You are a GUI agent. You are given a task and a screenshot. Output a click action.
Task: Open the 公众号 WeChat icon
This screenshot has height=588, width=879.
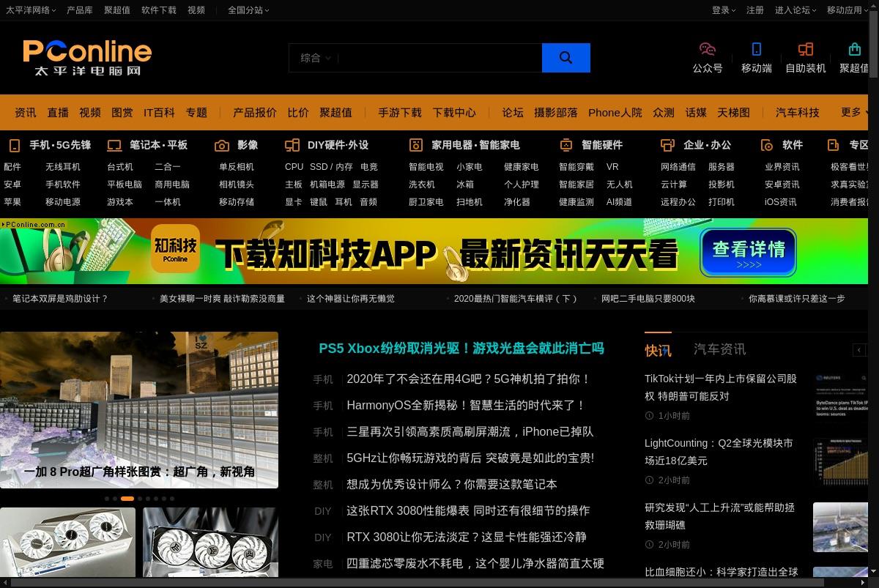point(708,49)
